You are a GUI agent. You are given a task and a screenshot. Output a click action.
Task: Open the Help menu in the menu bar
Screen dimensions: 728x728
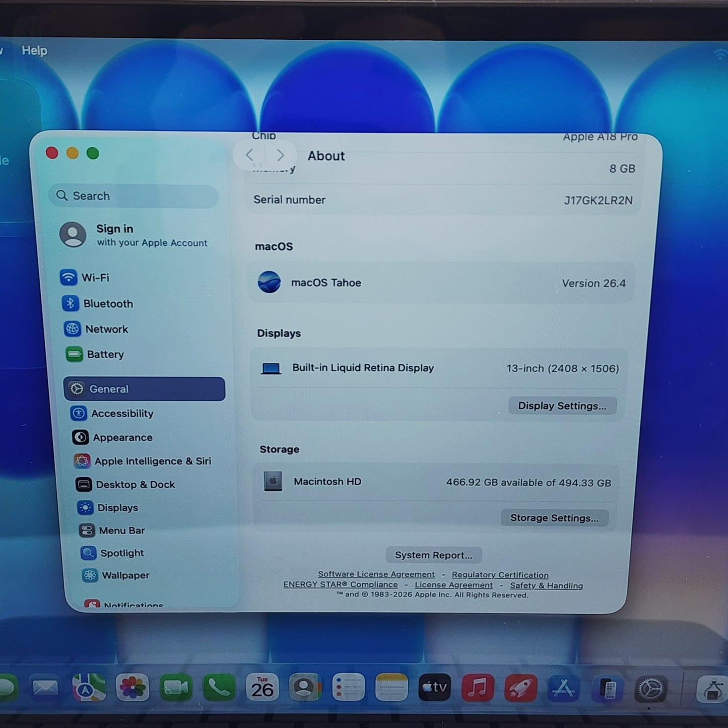(34, 50)
